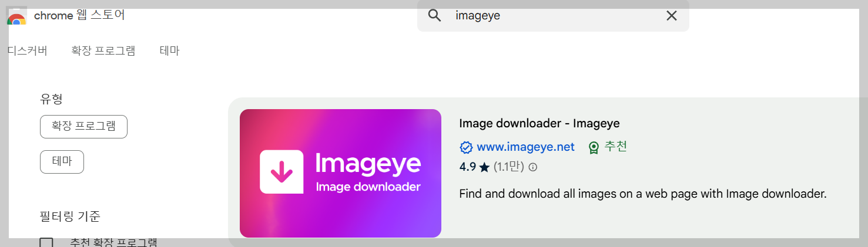
Task: Open the Imageye extension thumbnail
Action: (x=340, y=173)
